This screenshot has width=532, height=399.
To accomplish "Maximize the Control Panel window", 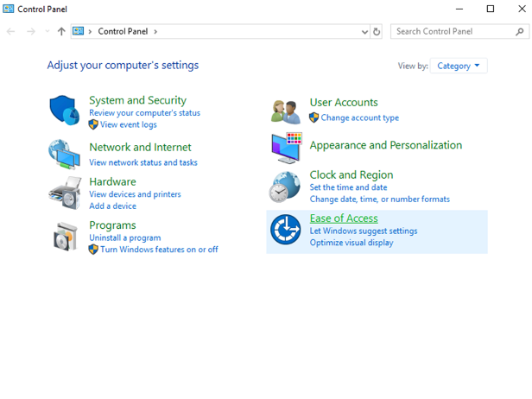I will (x=491, y=9).
